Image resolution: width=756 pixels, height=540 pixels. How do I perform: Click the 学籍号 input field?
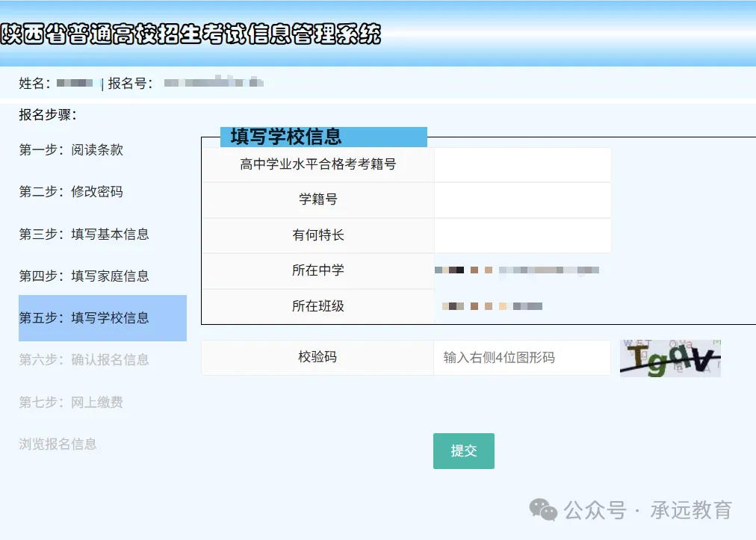point(523,200)
